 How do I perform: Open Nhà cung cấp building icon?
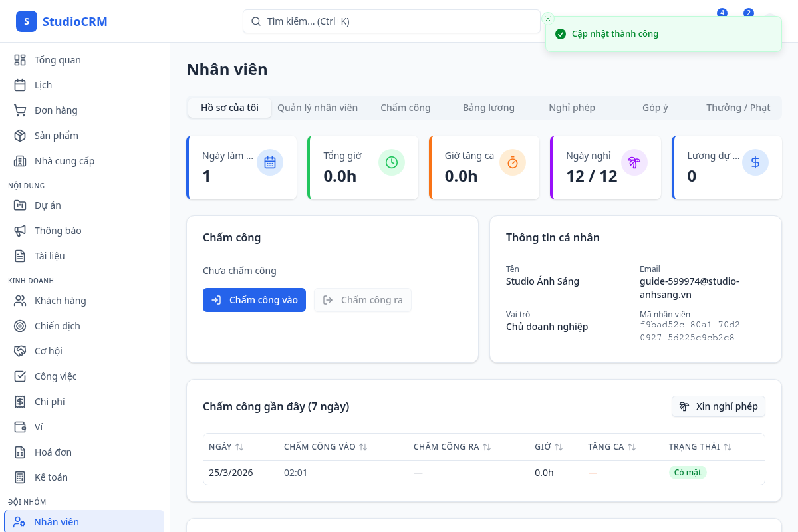(x=20, y=161)
